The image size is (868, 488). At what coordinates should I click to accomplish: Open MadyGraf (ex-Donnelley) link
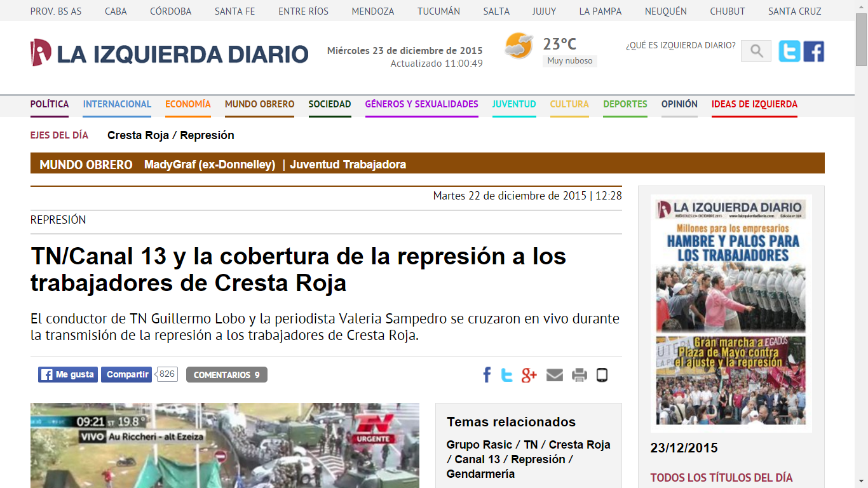point(210,165)
